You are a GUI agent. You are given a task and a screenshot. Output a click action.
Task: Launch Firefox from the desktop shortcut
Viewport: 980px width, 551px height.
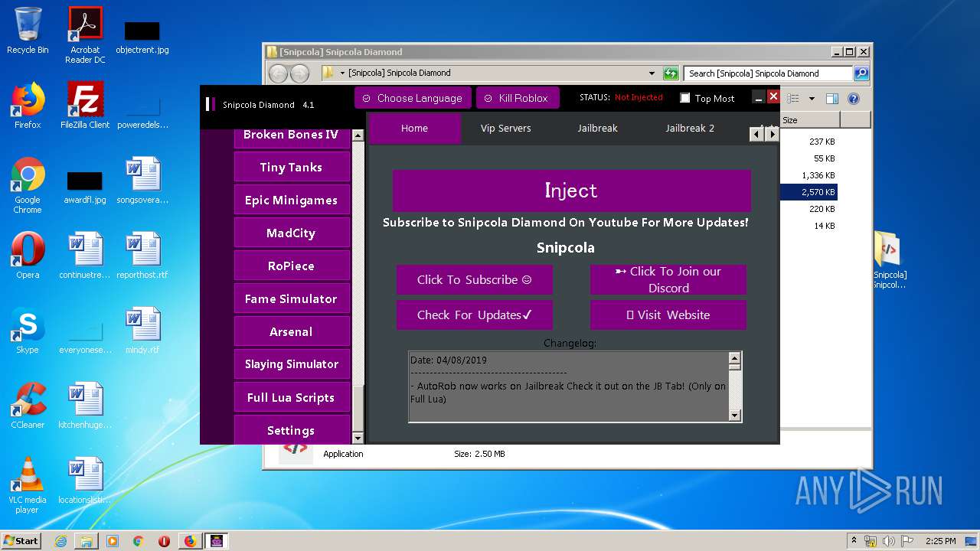28,106
